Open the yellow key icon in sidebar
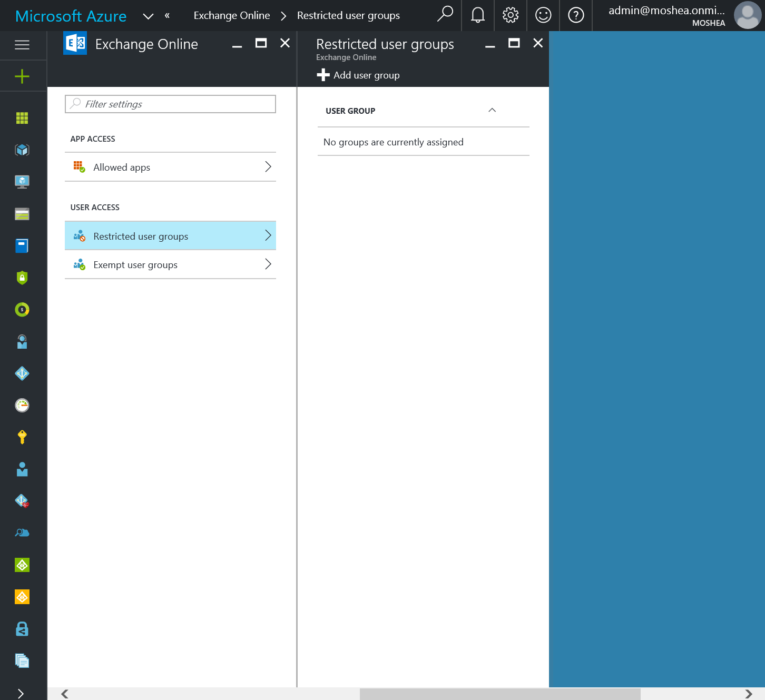Image resolution: width=765 pixels, height=700 pixels. pos(22,437)
